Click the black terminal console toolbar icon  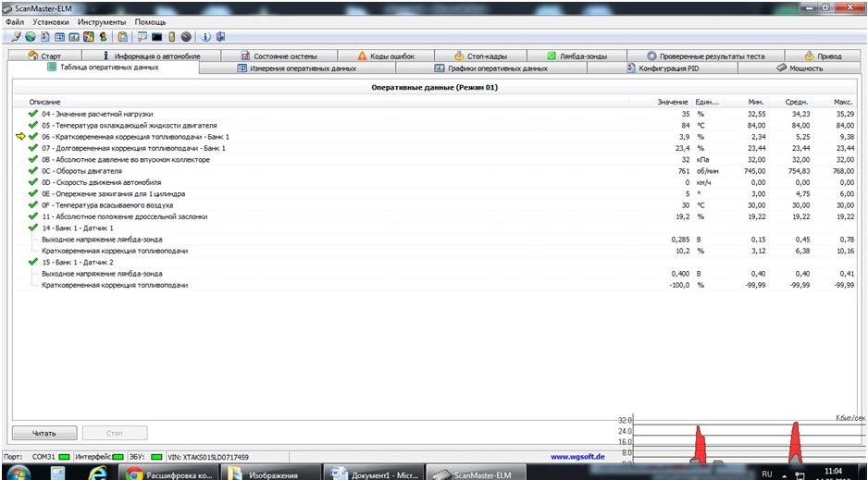[156, 37]
